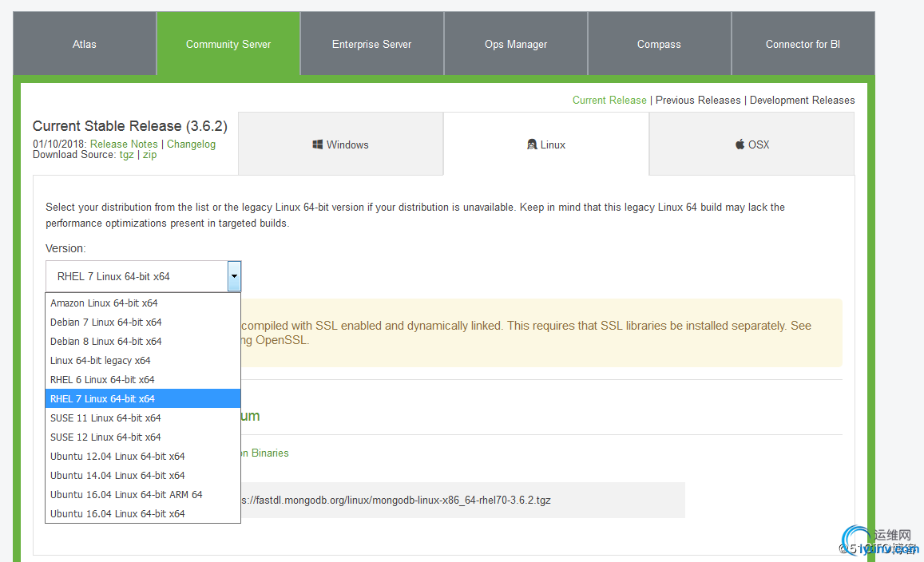Choose SUSE 12 Linux 64-bit x64
The image size is (924, 562).
pyautogui.click(x=143, y=437)
